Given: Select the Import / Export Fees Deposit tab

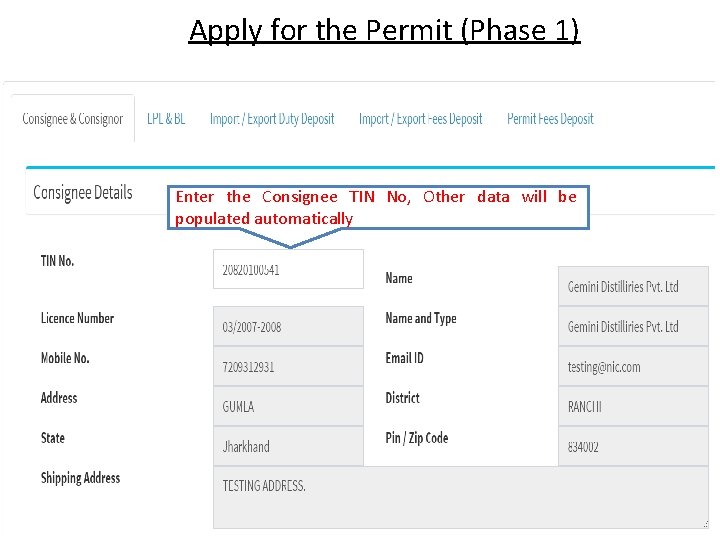Looking at the screenshot, I should point(420,119).
